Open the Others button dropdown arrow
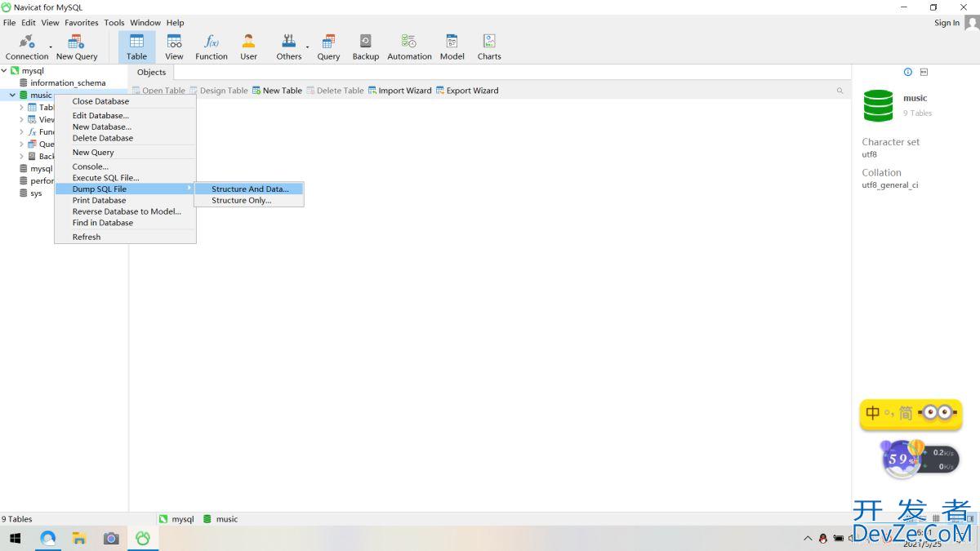The width and height of the screenshot is (980, 551). pos(308,47)
